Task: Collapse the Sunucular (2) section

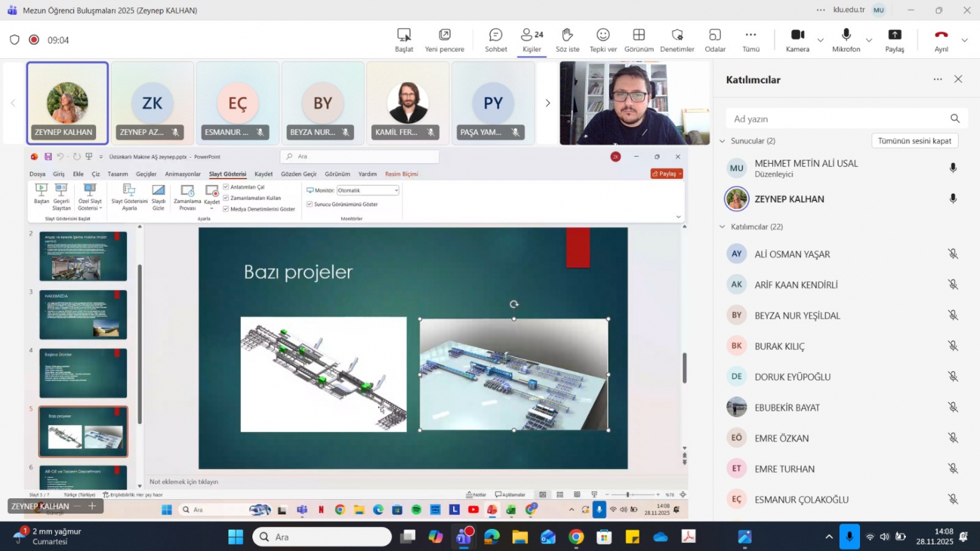Action: pos(722,141)
